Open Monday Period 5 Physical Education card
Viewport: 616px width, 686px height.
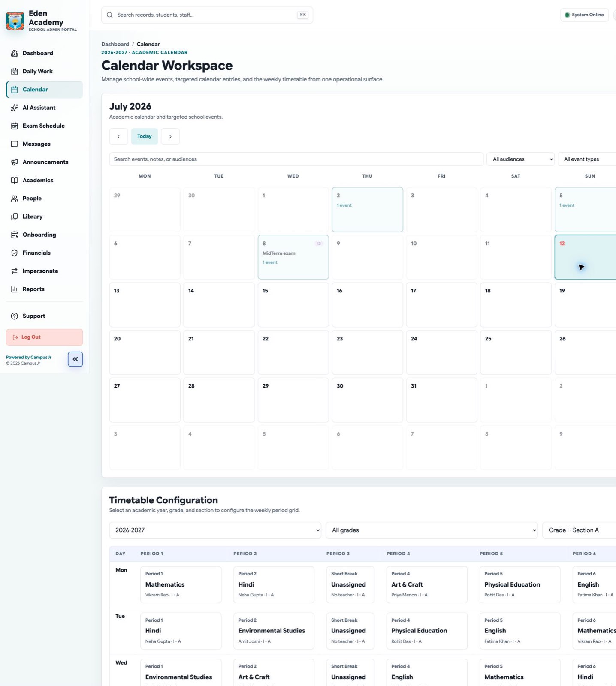(520, 585)
